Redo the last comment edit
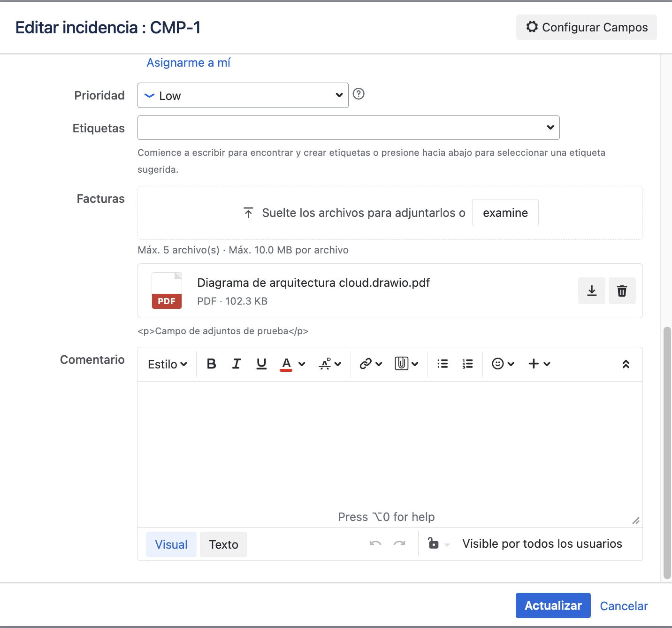 click(x=399, y=544)
